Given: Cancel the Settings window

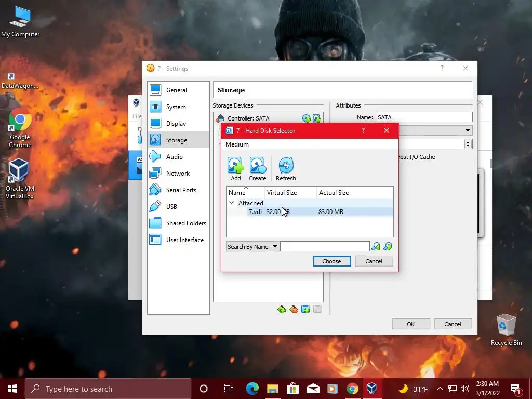Looking at the screenshot, I should click(453, 324).
